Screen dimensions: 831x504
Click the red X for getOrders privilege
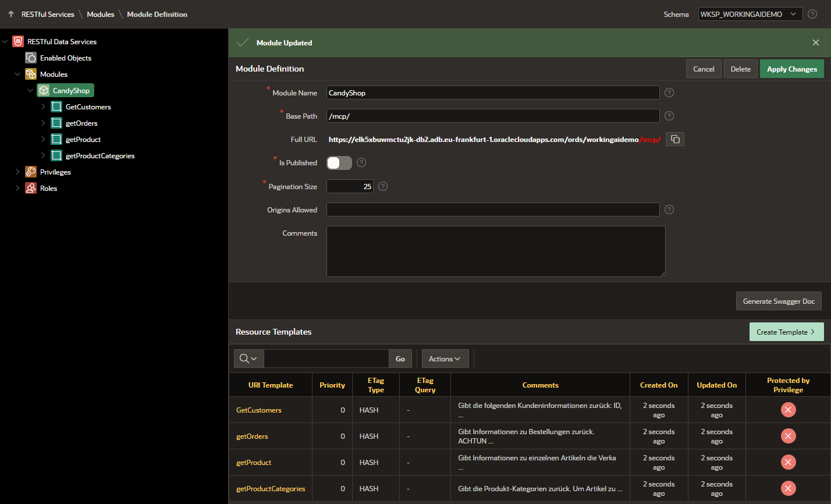tap(788, 436)
